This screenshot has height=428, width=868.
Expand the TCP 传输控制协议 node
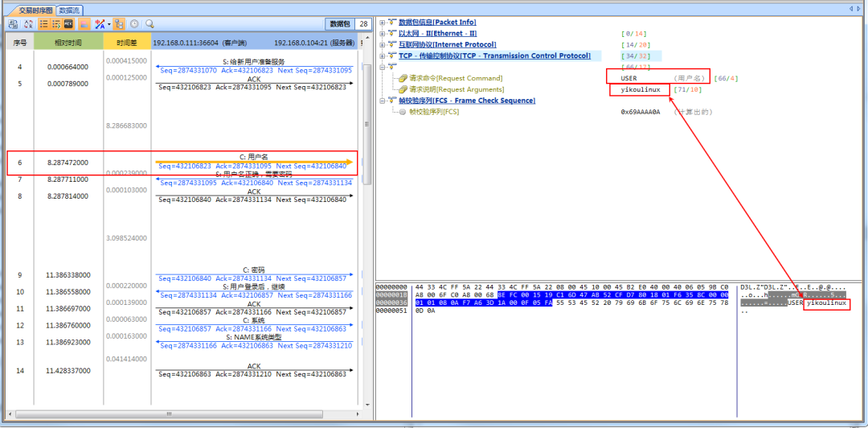tap(382, 56)
